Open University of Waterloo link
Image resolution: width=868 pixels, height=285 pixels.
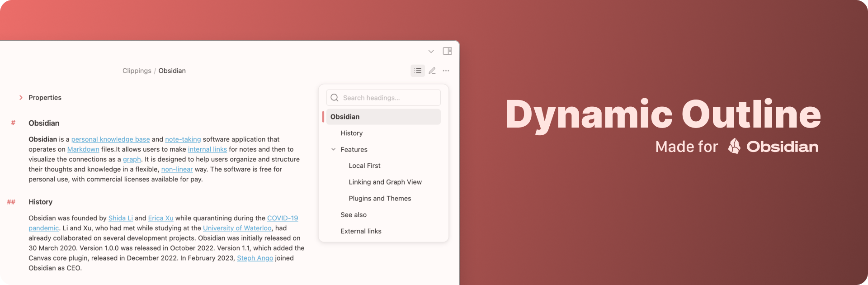coord(237,228)
